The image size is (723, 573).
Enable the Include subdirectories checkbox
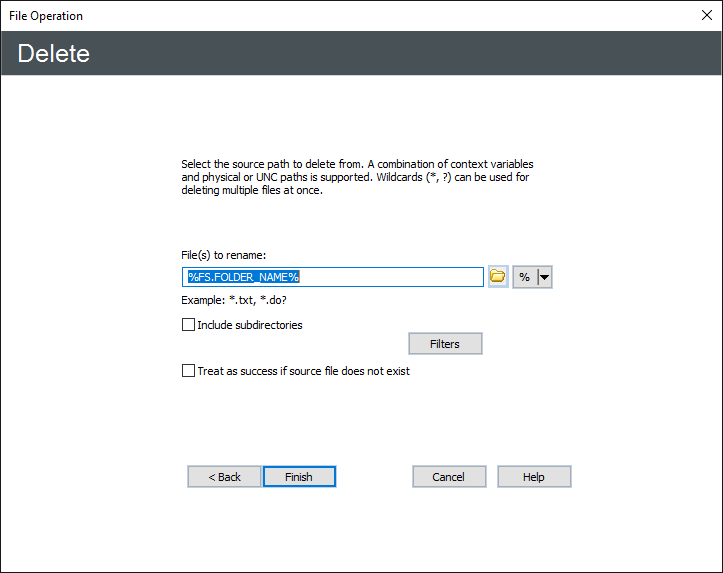pos(188,325)
